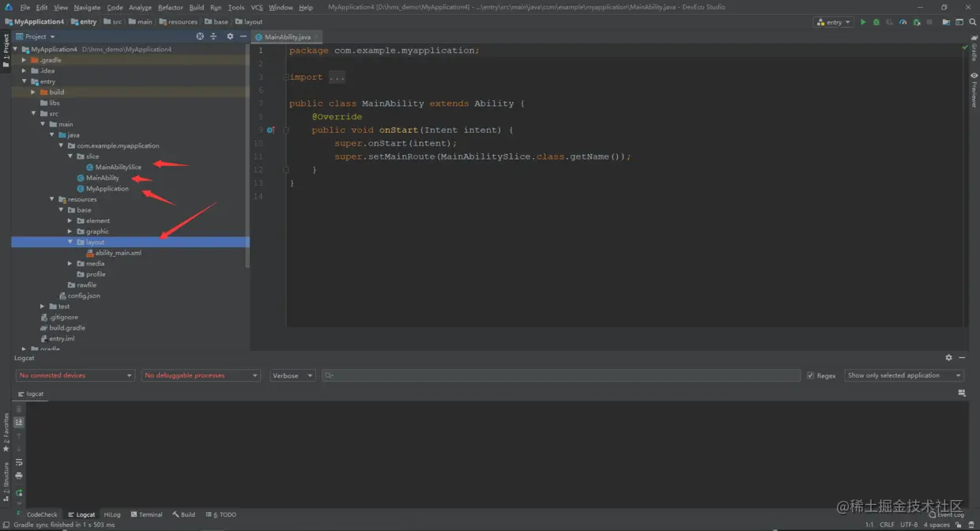Collapse all using the Project panel icon
This screenshot has height=531, width=980.
click(213, 36)
